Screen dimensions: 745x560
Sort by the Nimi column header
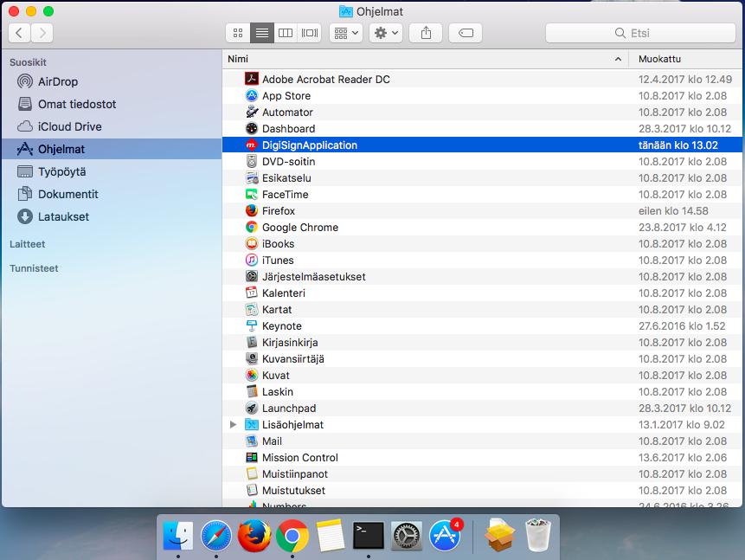point(425,59)
